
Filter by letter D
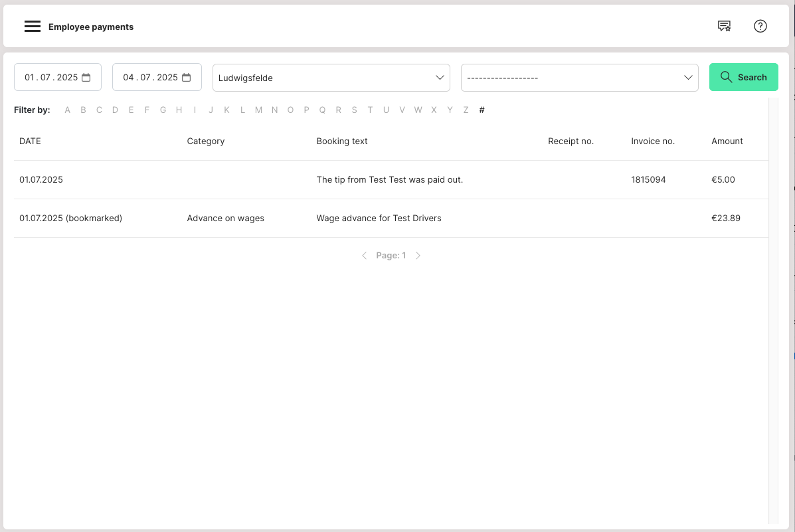[115, 110]
